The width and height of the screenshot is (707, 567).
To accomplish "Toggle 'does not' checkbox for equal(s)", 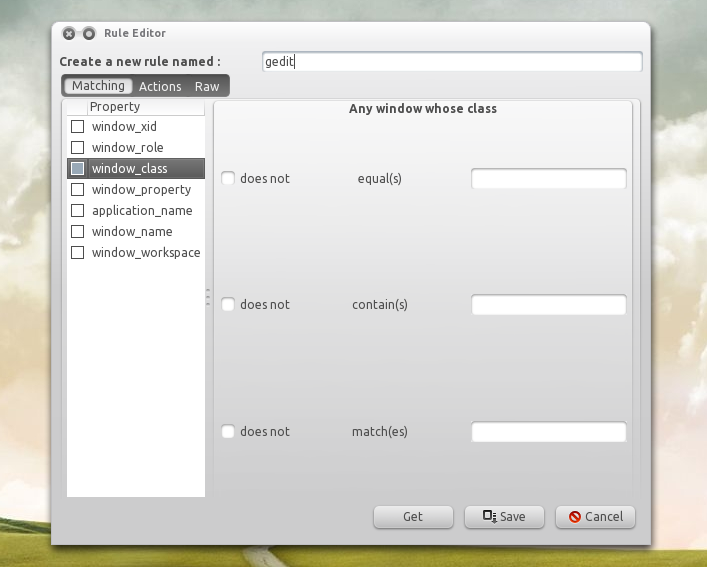I will pyautogui.click(x=228, y=178).
